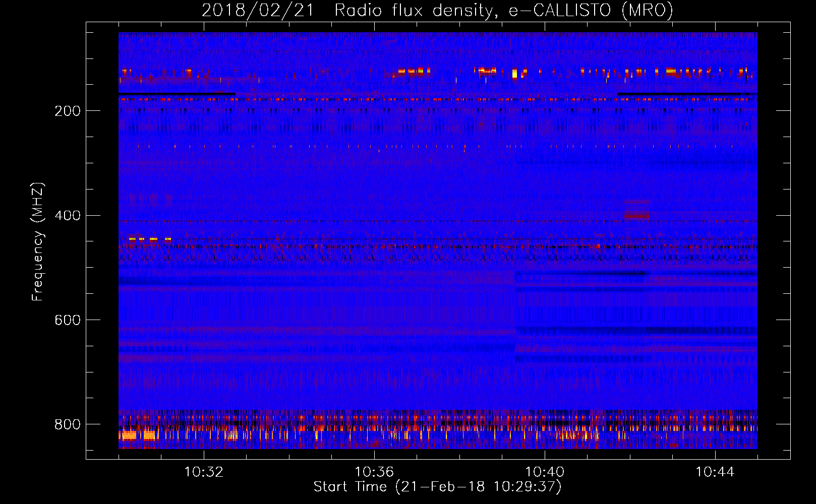The image size is (816, 504).
Task: Click the 10:36 time tick label
Action: (374, 472)
